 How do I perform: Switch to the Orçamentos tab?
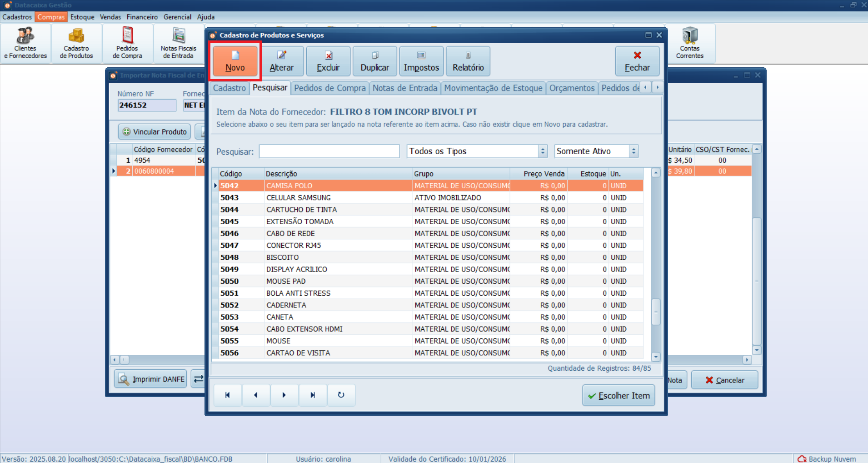[572, 88]
